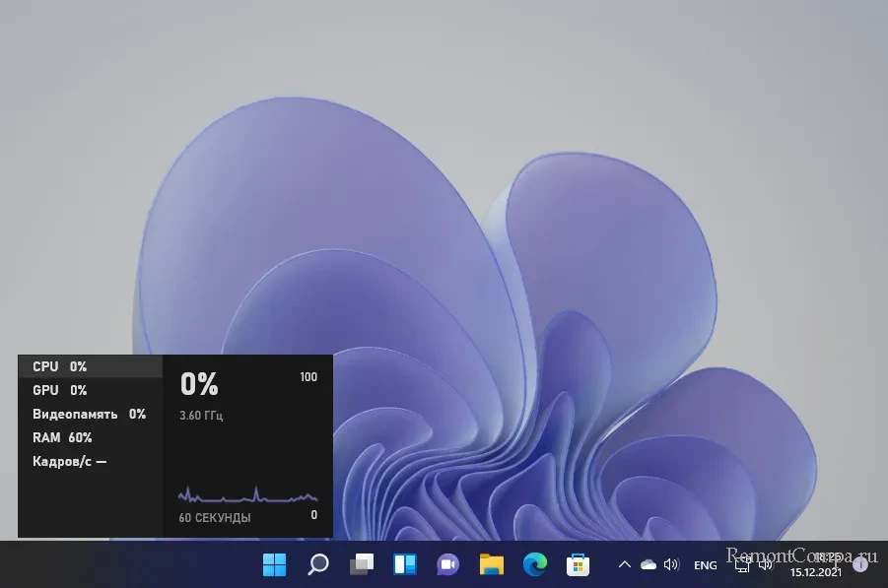This screenshot has height=588, width=888.
Task: Click the CPU usage graph line
Action: coord(247,495)
